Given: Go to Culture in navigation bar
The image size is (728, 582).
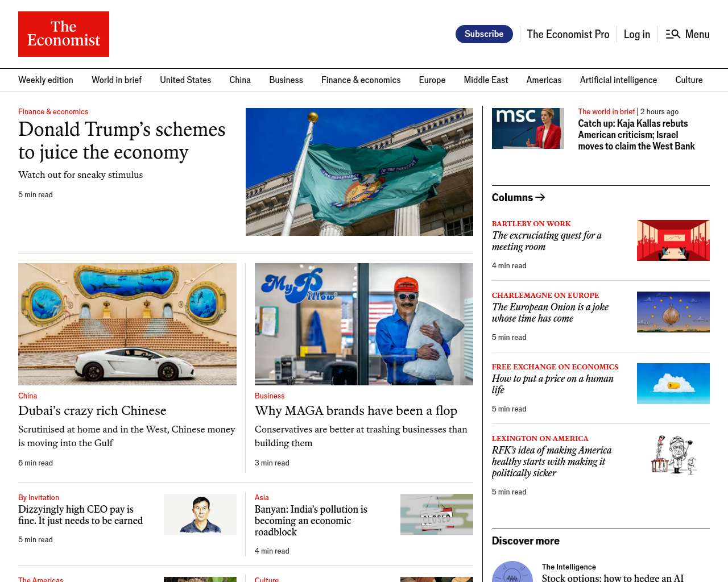Looking at the screenshot, I should [689, 80].
